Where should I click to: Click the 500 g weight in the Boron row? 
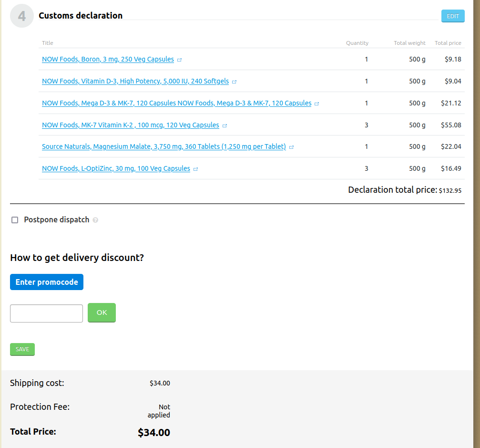pyautogui.click(x=417, y=59)
